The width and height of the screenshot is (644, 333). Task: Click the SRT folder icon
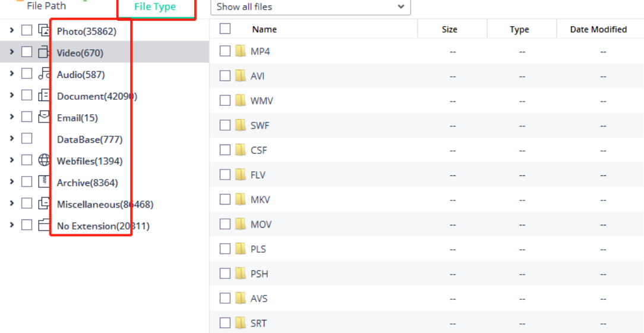240,323
